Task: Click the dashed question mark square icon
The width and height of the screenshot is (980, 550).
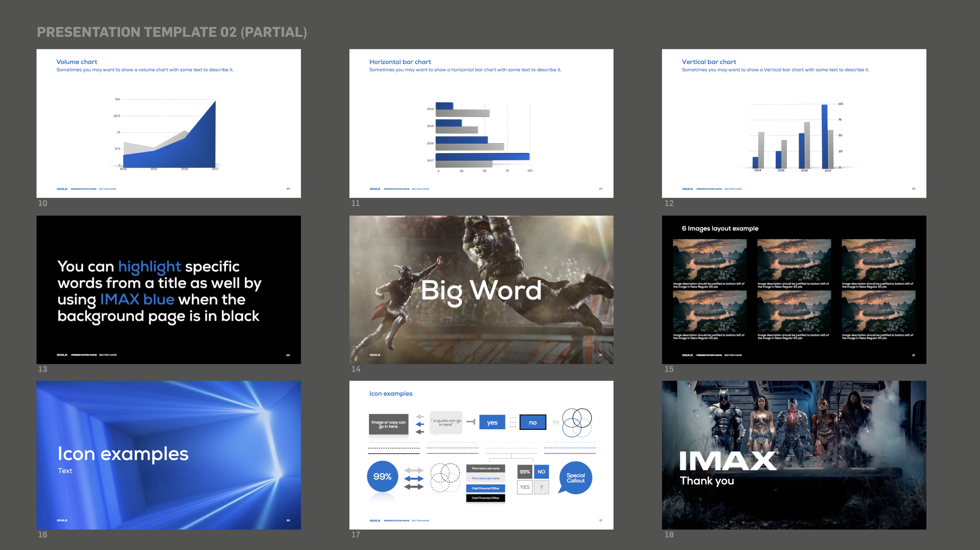Action: coord(541,487)
